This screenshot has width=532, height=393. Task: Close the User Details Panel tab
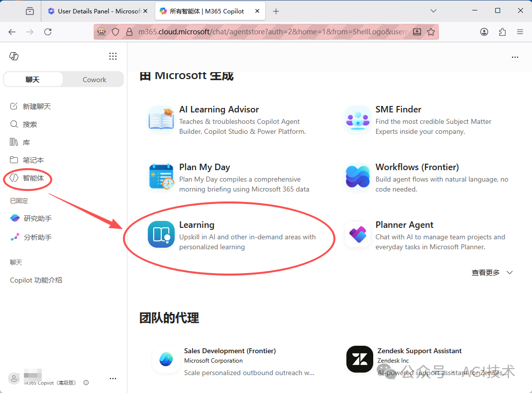click(145, 11)
